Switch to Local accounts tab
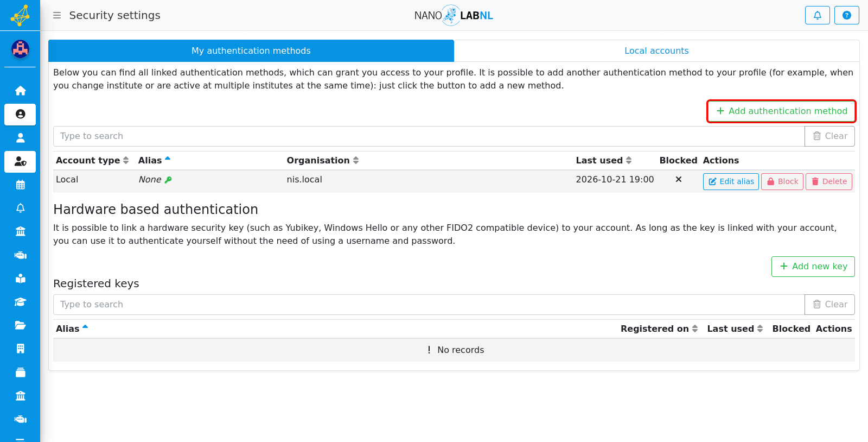Screen dimensions: 868x442 click(x=656, y=50)
